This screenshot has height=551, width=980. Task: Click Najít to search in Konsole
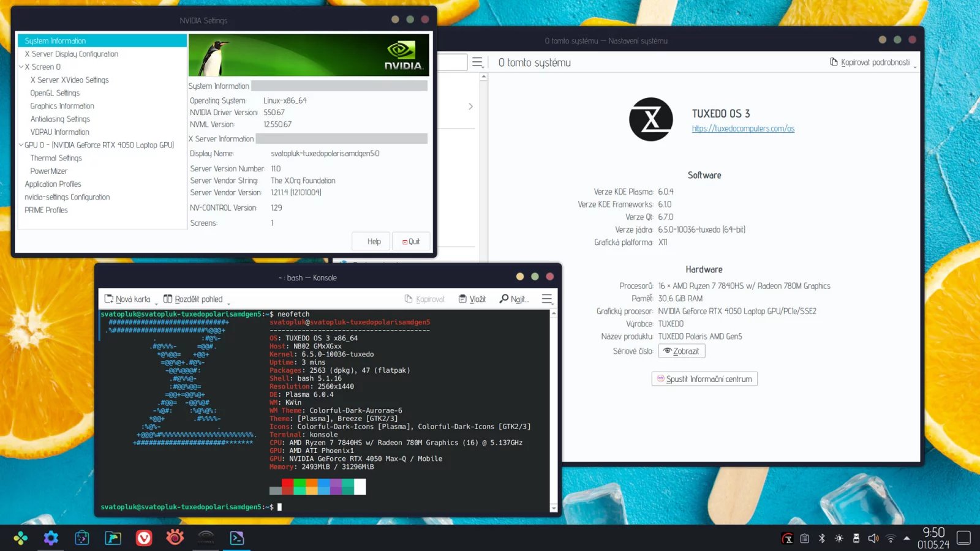coord(514,299)
